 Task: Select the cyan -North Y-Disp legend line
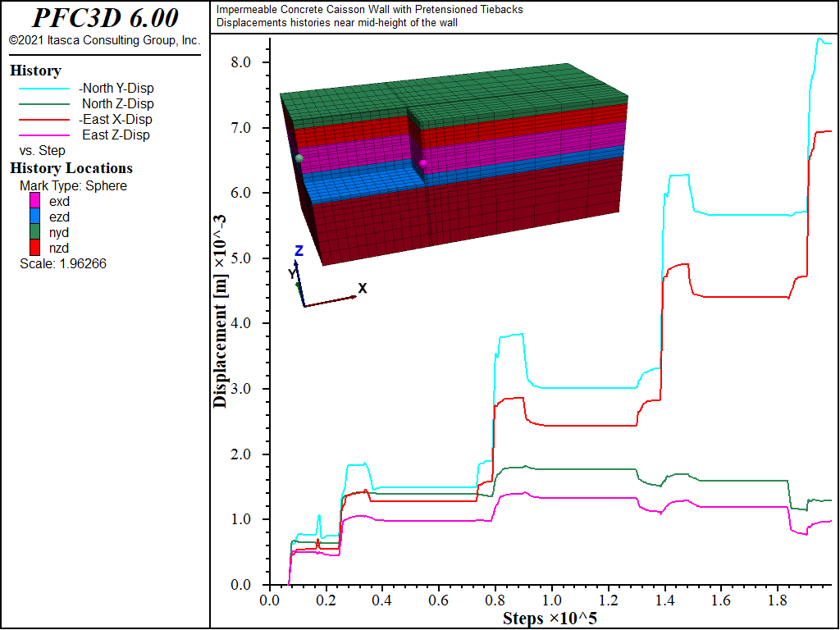pos(44,89)
